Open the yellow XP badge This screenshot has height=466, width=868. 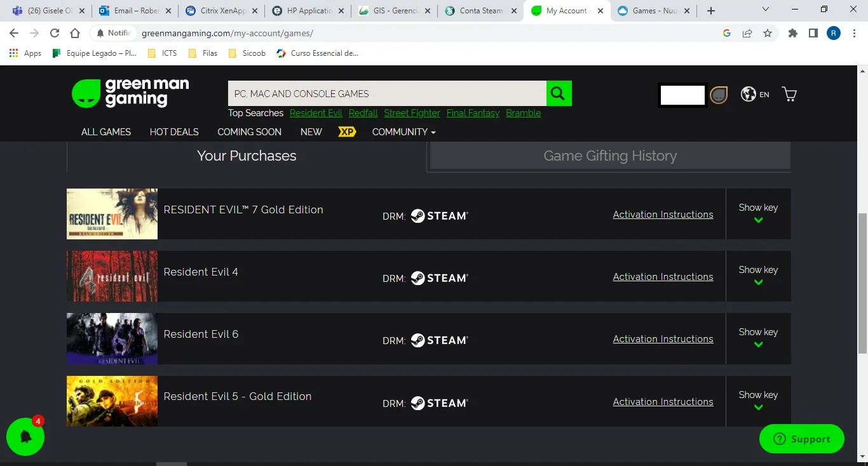(x=347, y=131)
